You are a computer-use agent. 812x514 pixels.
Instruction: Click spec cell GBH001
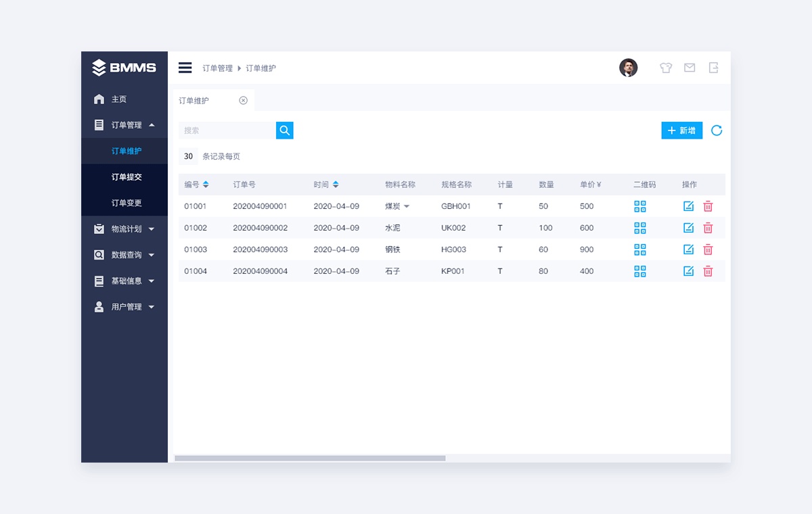[x=456, y=206]
